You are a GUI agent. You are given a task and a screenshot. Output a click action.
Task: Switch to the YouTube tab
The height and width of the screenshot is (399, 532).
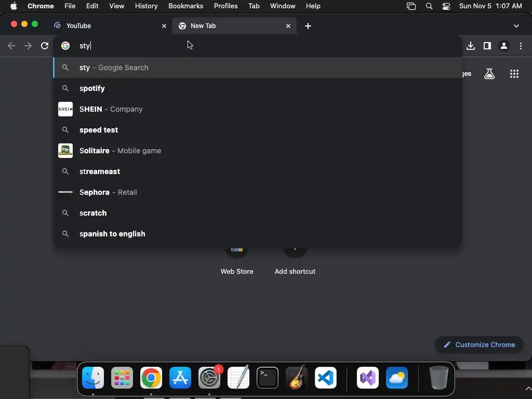pos(109,26)
